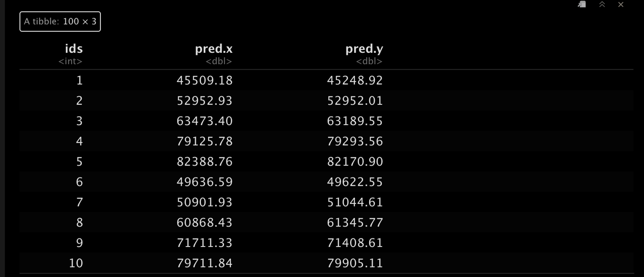Clear the chunk output with X icon

621,5
